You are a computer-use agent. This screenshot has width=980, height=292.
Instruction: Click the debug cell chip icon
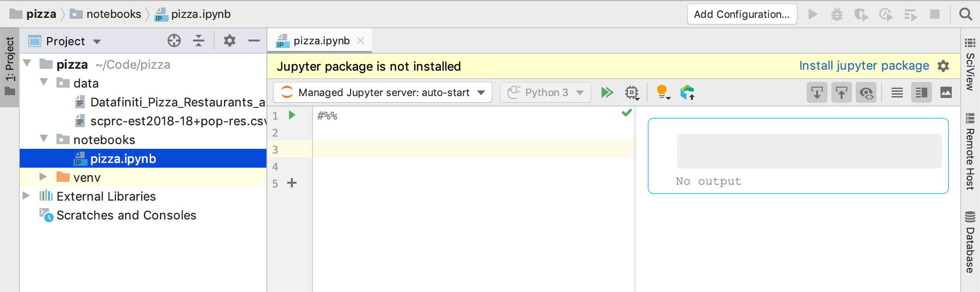[632, 92]
